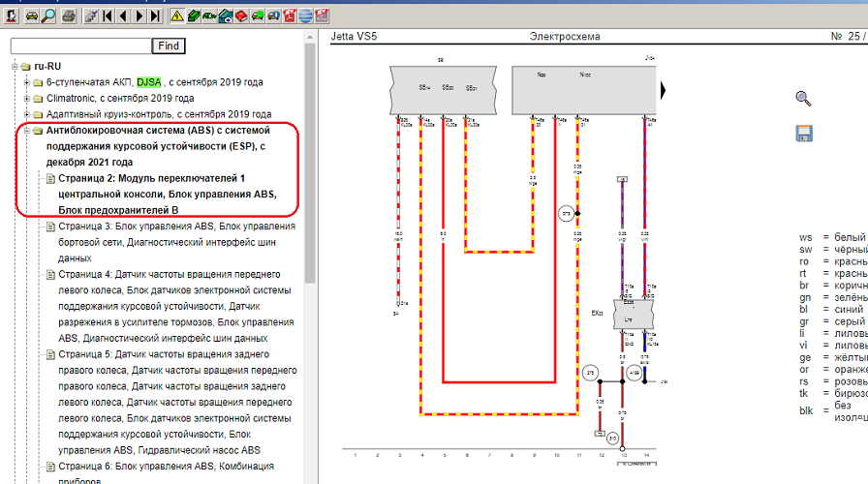The height and width of the screenshot is (484, 868).
Task: Open the vehicle selection car icon
Action: tap(32, 16)
